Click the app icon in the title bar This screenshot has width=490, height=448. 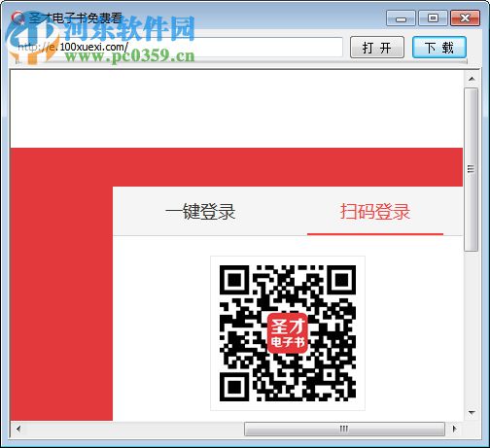(x=17, y=17)
